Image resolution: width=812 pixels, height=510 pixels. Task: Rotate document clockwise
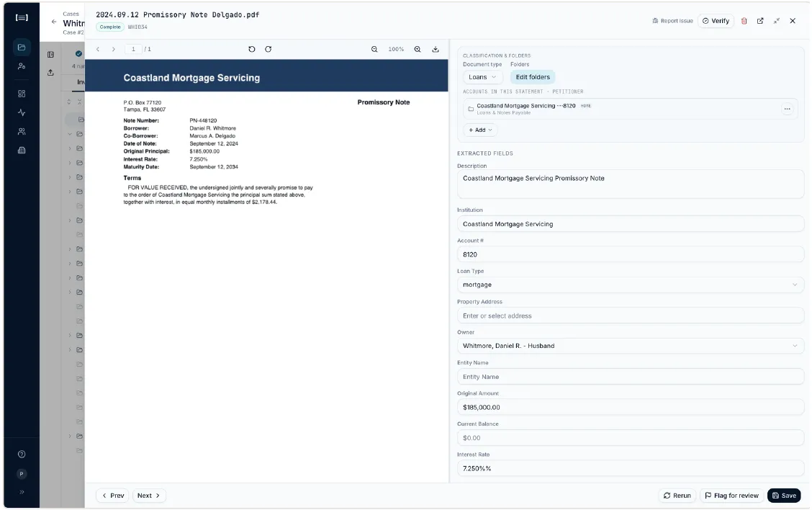coord(269,49)
